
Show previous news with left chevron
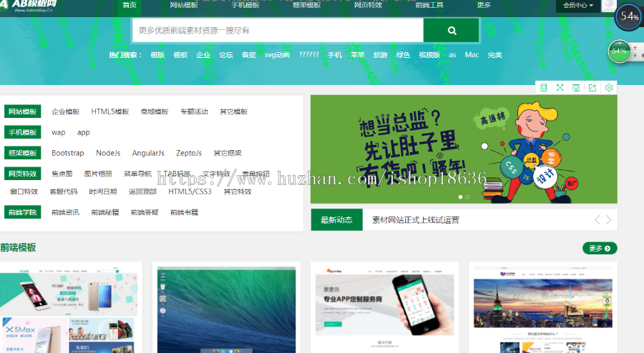tap(597, 220)
